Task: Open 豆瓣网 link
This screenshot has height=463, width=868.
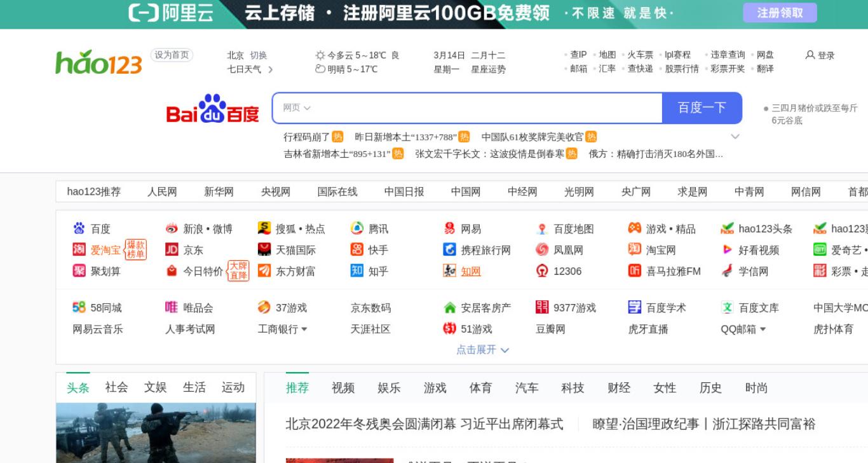Action: tap(551, 329)
